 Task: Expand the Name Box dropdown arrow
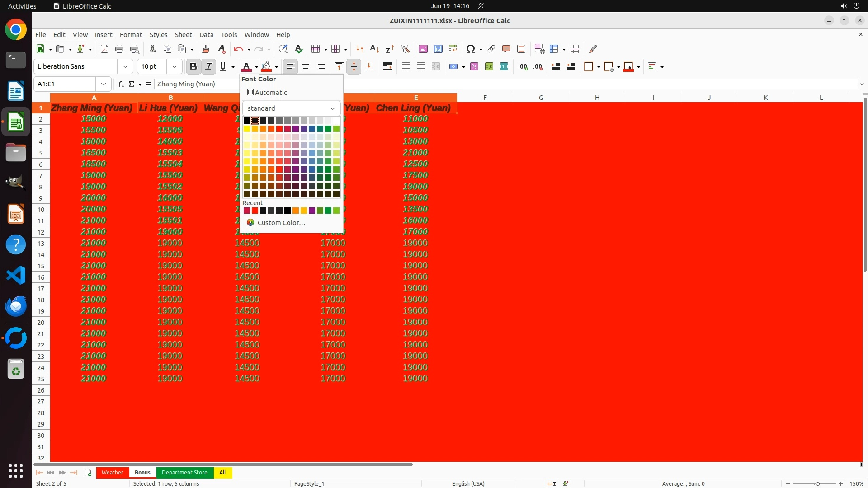click(104, 84)
